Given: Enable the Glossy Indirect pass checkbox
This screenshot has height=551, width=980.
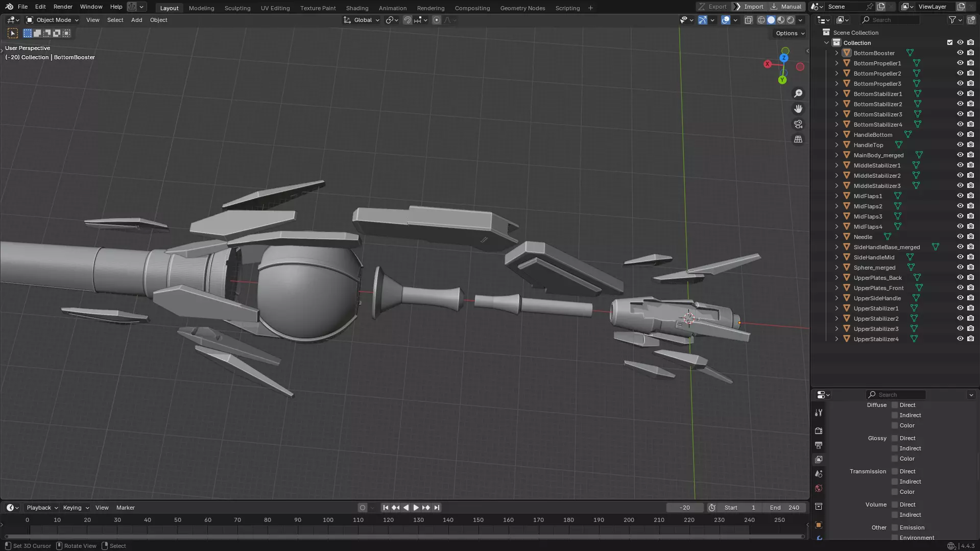Looking at the screenshot, I should coord(895,448).
